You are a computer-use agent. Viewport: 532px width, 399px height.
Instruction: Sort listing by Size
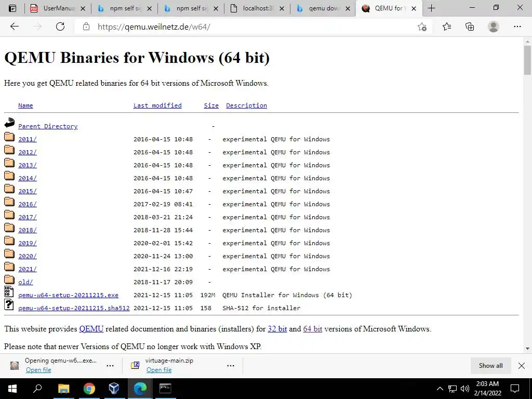click(x=211, y=105)
